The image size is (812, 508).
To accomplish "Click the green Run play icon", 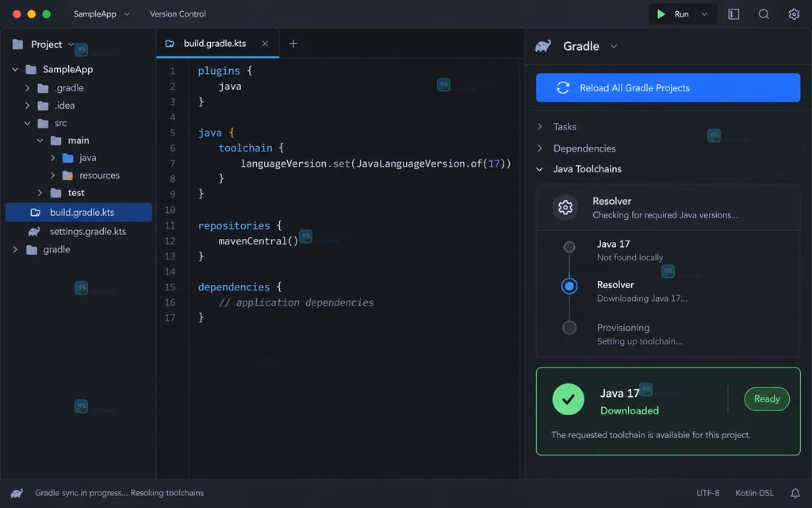I will [661, 14].
